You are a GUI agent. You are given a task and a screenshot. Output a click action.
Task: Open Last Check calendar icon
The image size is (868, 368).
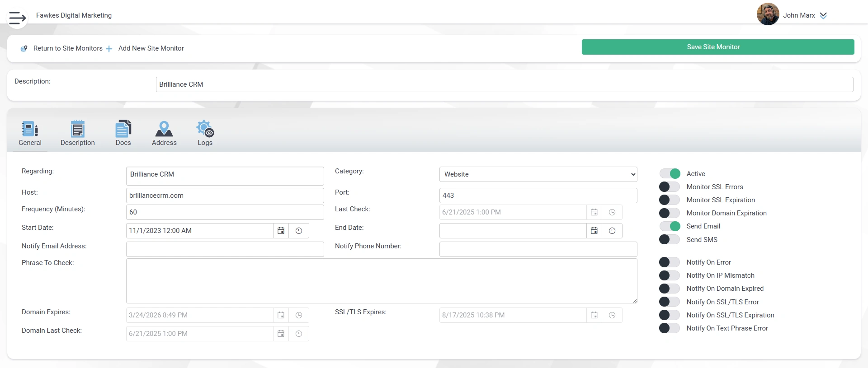(x=594, y=212)
